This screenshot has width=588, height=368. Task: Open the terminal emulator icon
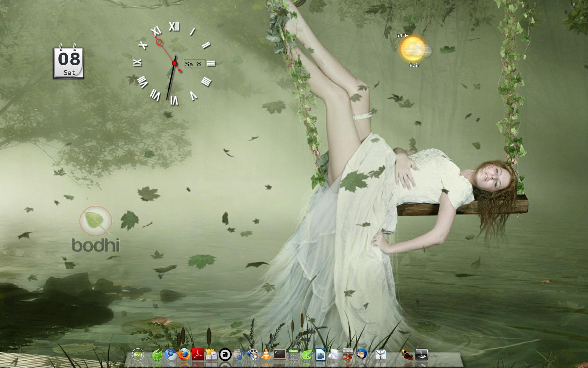tap(280, 355)
